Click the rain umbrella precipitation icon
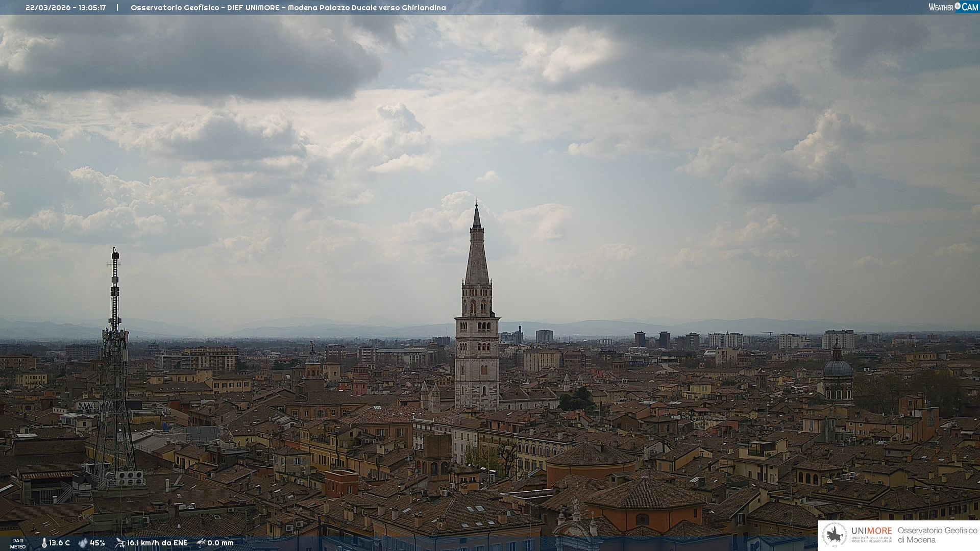 [x=201, y=543]
